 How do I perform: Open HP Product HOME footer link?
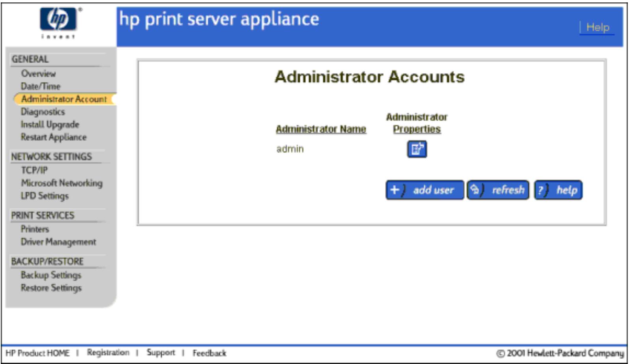click(x=37, y=353)
